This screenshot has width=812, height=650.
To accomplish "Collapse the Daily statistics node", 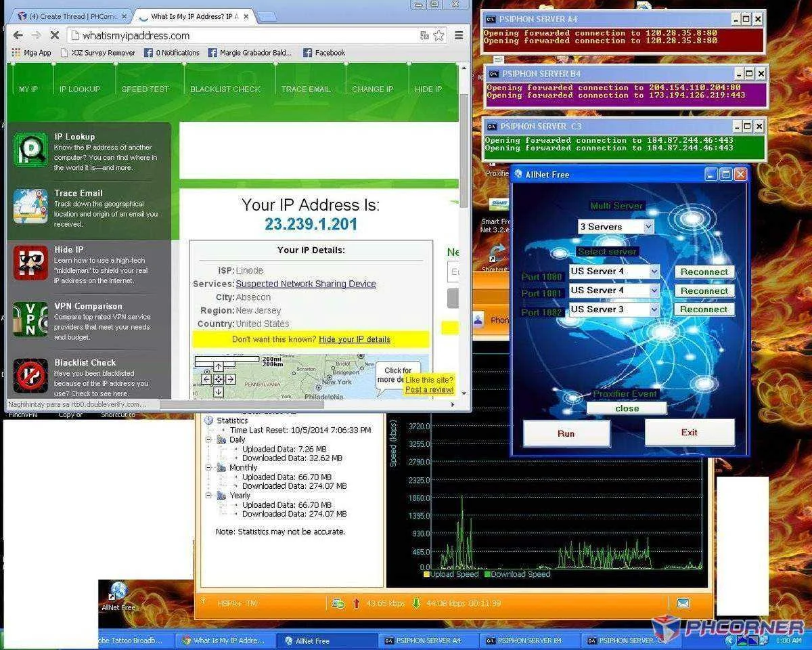I will (x=209, y=439).
